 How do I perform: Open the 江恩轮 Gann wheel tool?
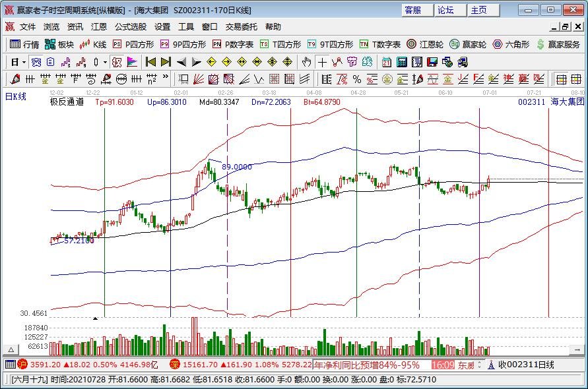pyautogui.click(x=425, y=44)
